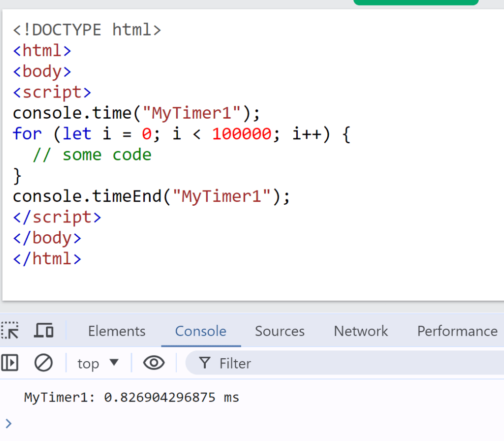Viewport: 504px width, 441px height.
Task: Create live expression using the eye icon
Action: [154, 363]
